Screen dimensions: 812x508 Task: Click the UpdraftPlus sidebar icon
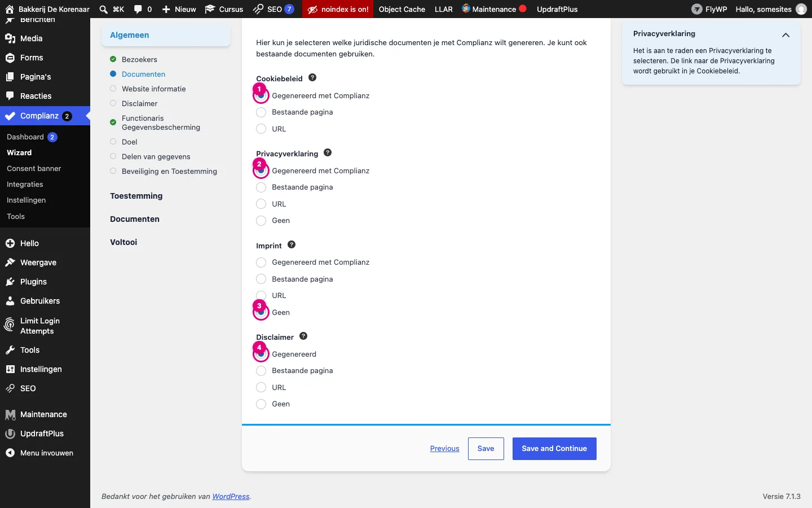pyautogui.click(x=10, y=433)
